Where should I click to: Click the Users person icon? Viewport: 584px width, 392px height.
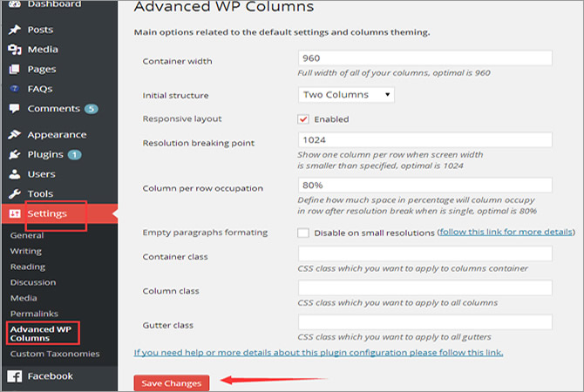[15, 174]
